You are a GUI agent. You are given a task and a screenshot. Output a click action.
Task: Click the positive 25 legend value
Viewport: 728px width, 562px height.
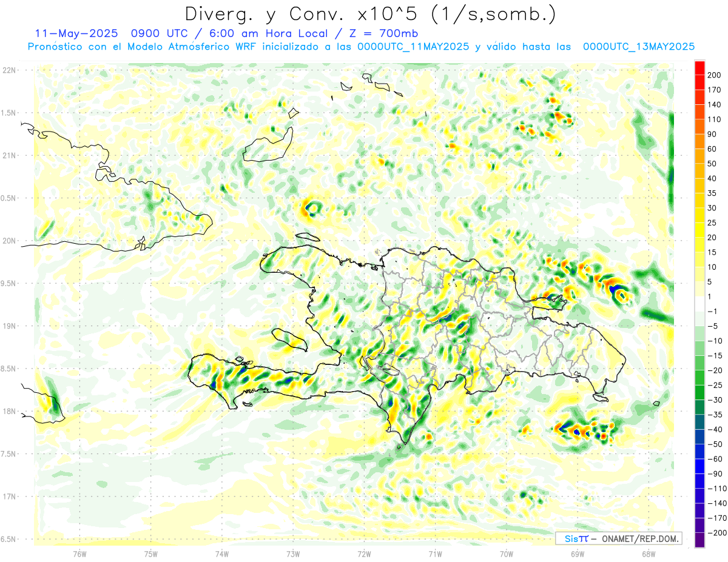tap(712, 222)
